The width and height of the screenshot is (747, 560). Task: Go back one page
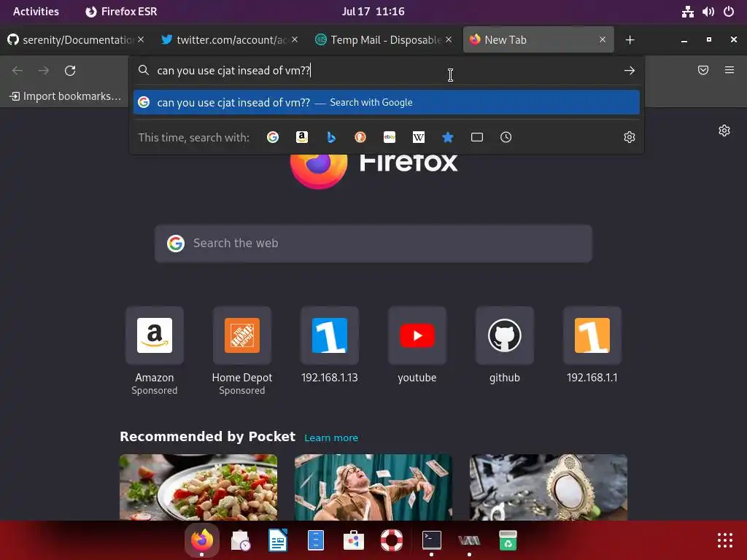click(x=18, y=71)
